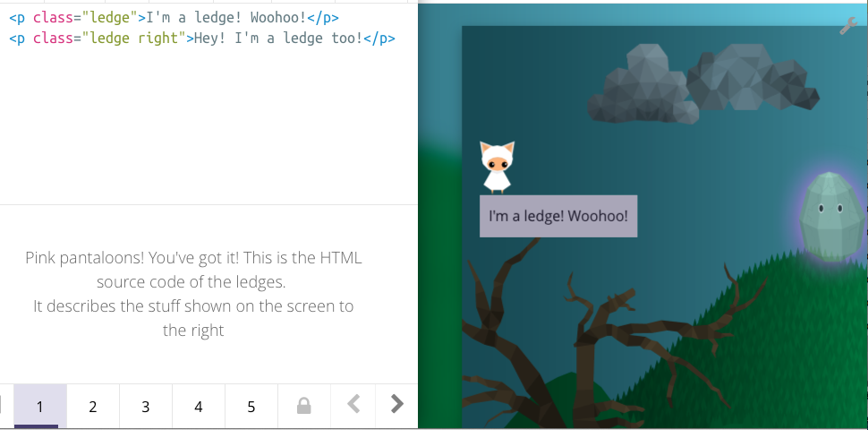Place cursor in "ledge right" code line
This screenshot has height=430, width=868.
[x=202, y=39]
